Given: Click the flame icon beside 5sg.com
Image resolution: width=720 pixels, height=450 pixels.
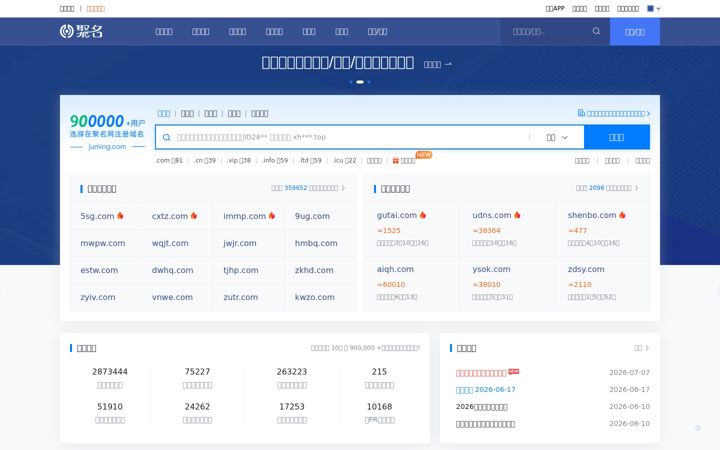Looking at the screenshot, I should click(x=120, y=215).
